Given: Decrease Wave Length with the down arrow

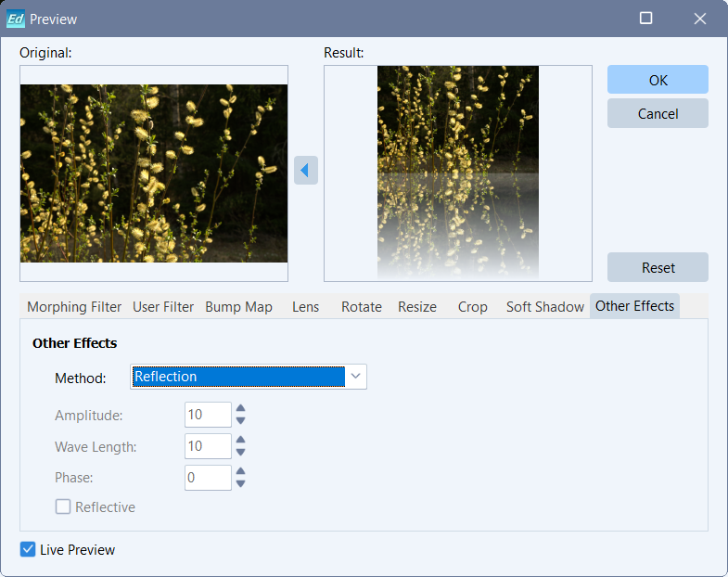Looking at the screenshot, I should (x=240, y=452).
